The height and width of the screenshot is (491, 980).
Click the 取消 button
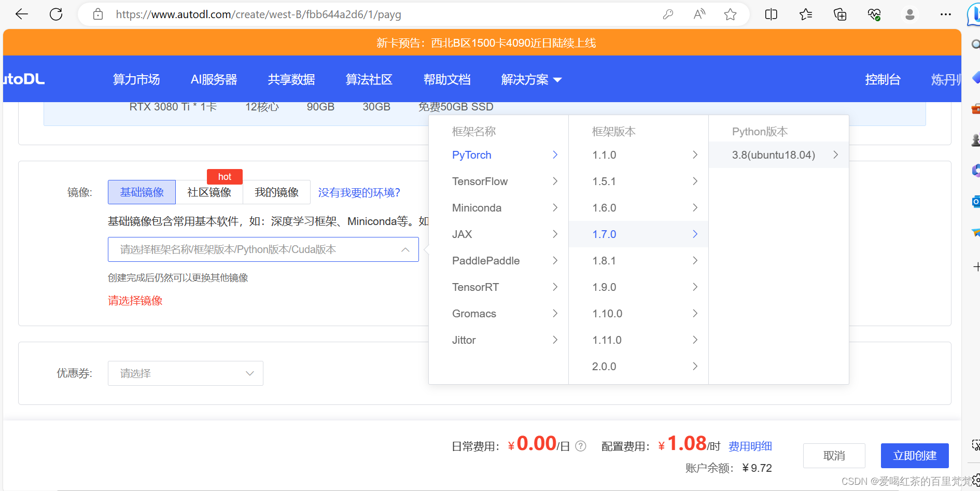tap(834, 456)
